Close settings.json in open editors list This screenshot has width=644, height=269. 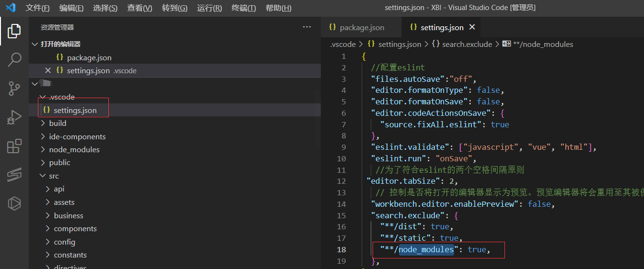click(x=48, y=70)
